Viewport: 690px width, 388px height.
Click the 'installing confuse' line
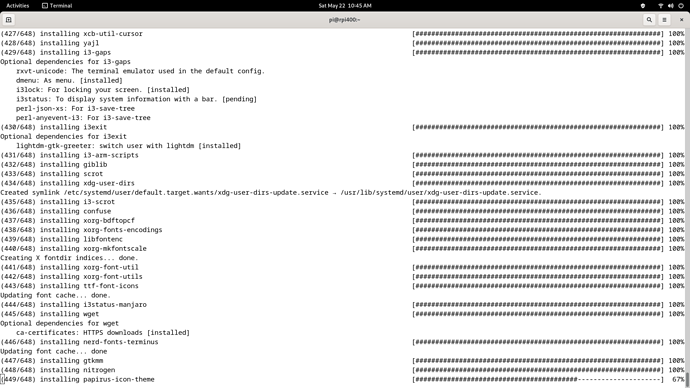tap(55, 211)
